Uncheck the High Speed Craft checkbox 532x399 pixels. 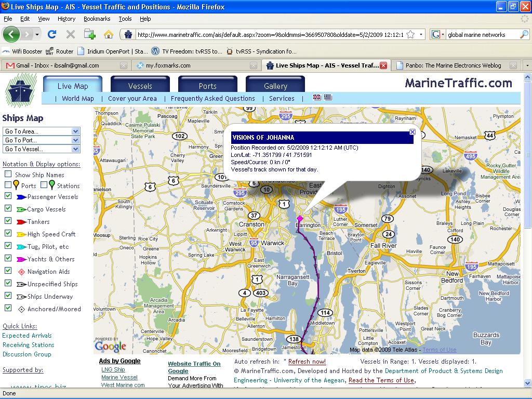pyautogui.click(x=8, y=233)
